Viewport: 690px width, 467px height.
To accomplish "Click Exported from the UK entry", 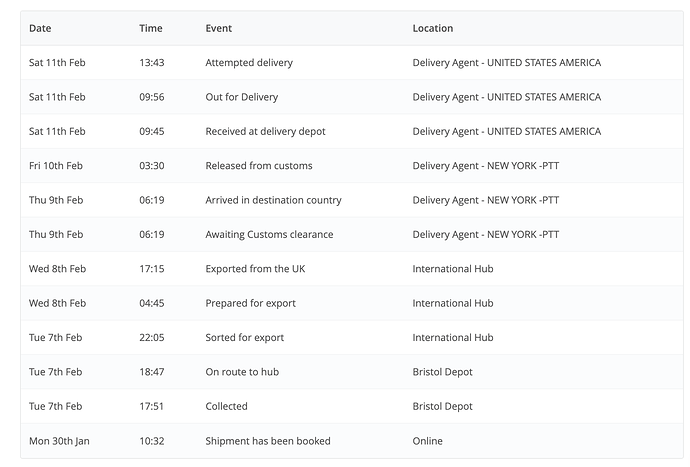I will point(255,268).
